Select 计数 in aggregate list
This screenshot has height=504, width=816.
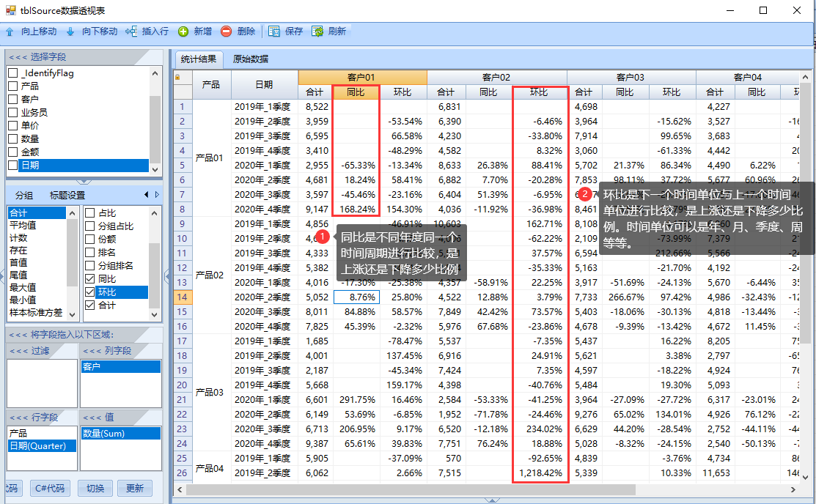pos(37,237)
